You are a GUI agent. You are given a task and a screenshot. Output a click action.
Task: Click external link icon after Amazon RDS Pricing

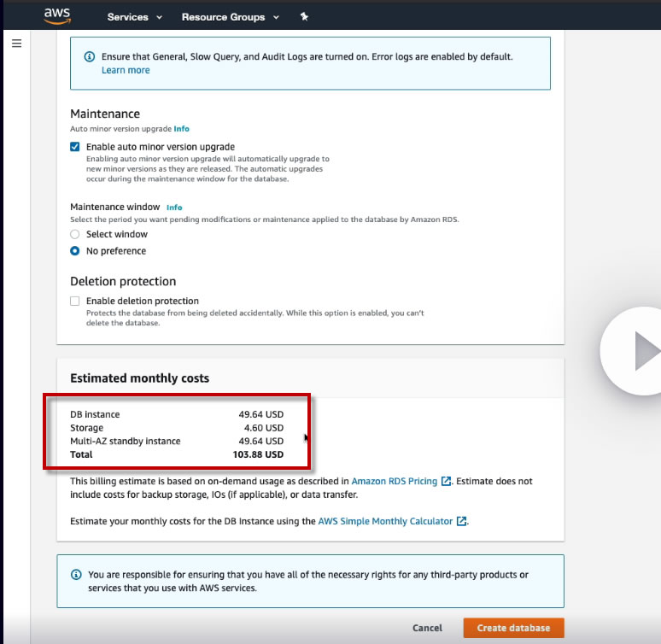[446, 481]
